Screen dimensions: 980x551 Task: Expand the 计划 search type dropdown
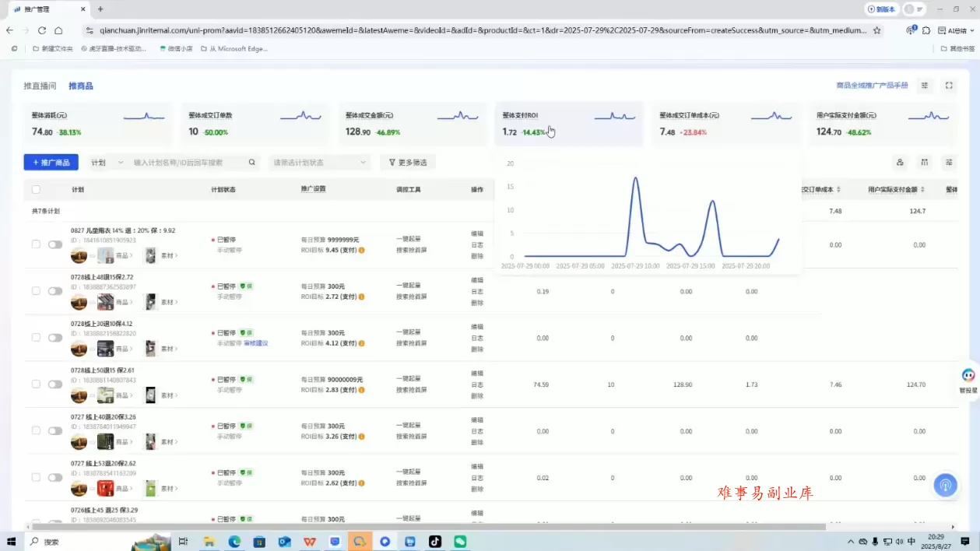(106, 163)
